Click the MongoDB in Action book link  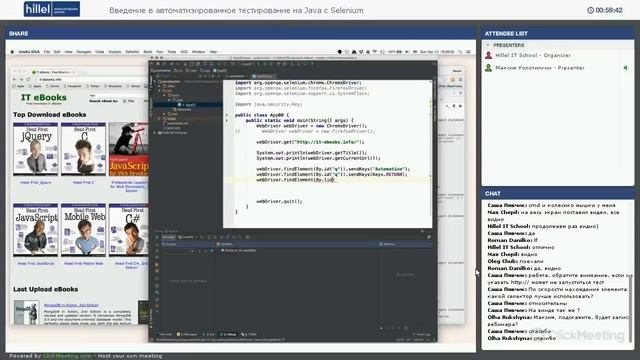(x=71, y=305)
